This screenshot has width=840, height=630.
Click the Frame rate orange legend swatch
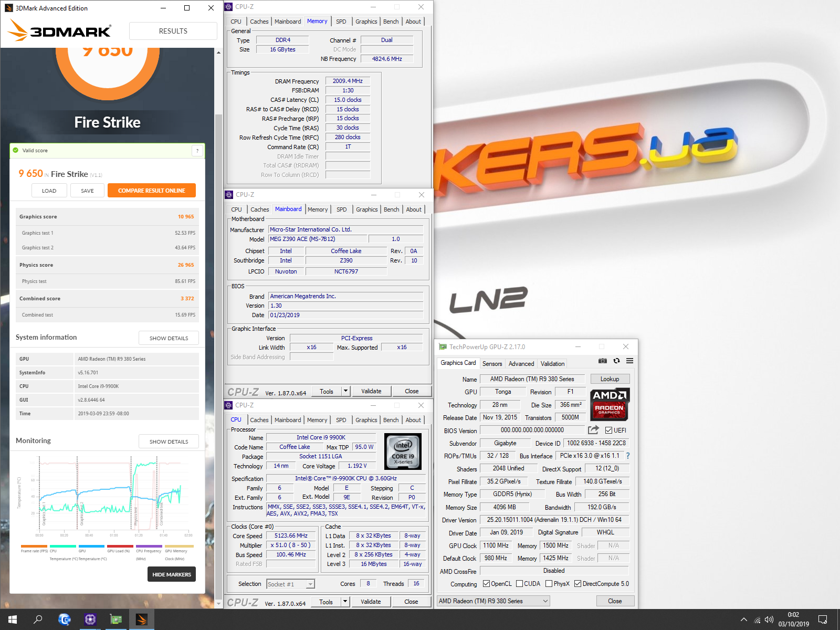(x=34, y=547)
